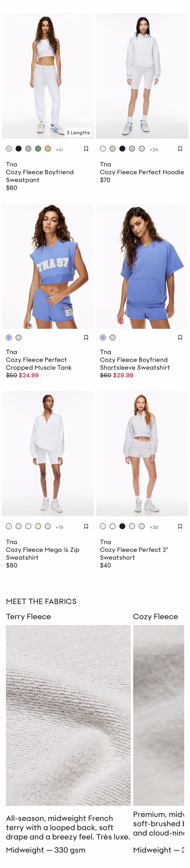Bookmark the Cozy Fleece Perfect 2" Sweatshort
190x868 pixels.
point(180,526)
